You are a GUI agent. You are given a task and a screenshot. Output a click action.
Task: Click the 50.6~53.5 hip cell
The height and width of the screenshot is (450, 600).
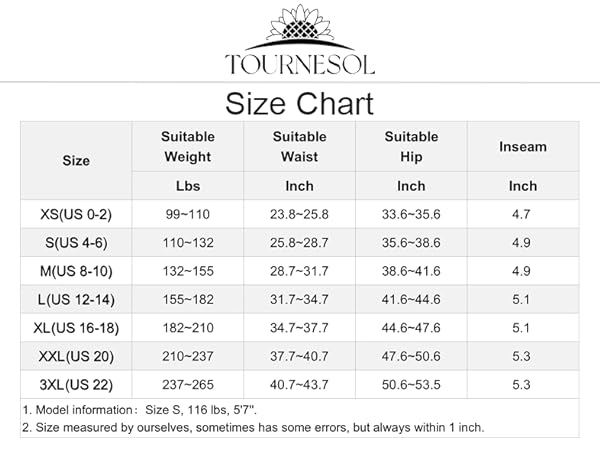tap(411, 385)
